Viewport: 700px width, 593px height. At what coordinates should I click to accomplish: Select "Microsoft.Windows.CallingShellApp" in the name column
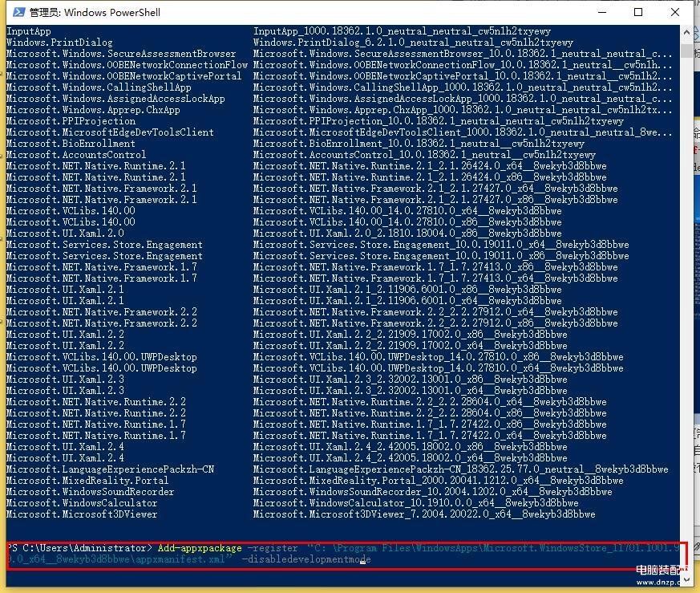(99, 87)
